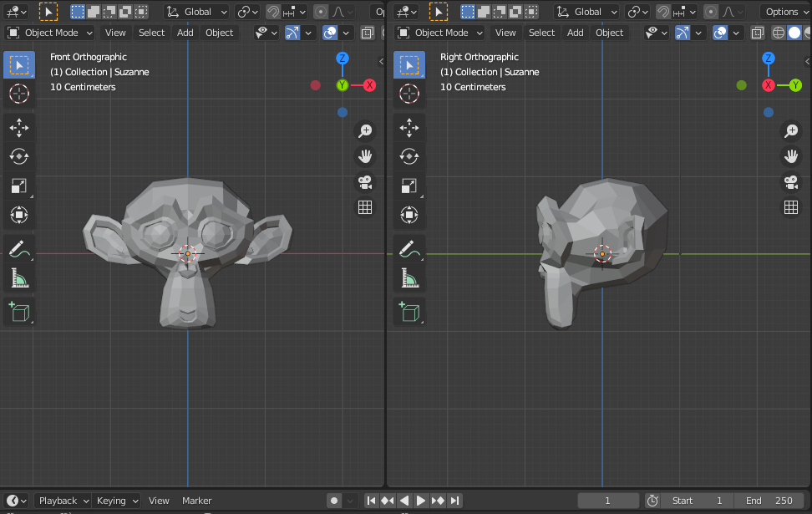This screenshot has height=514, width=812.
Task: Expand gizmo options arrow in left viewport
Action: [x=308, y=33]
